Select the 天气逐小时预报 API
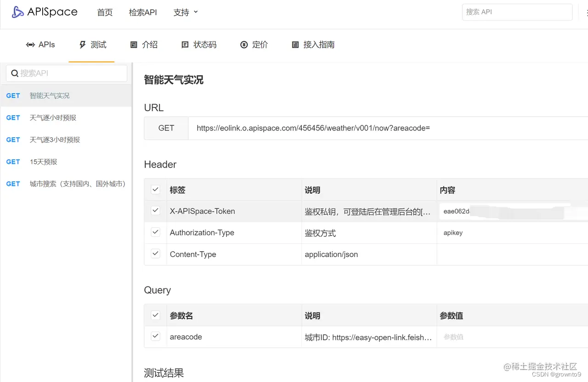Viewport: 588px width, 382px height. pyautogui.click(x=66, y=118)
